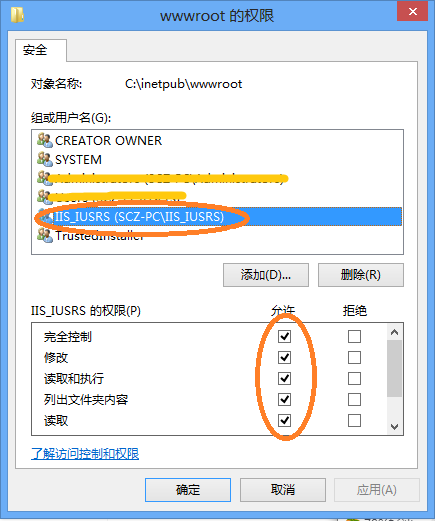The width and height of the screenshot is (435, 521).
Task: Click the permissions list scroll down arrow
Action: [x=395, y=427]
